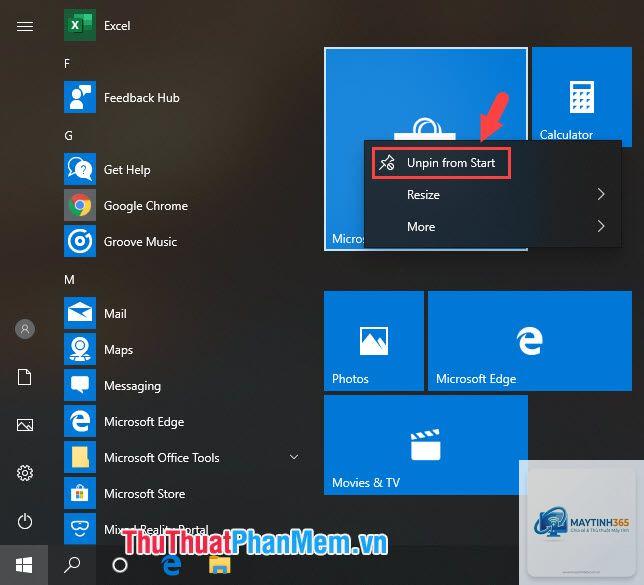Open the Mixed Reality Portal icon
This screenshot has height=585, width=644.
click(80, 529)
